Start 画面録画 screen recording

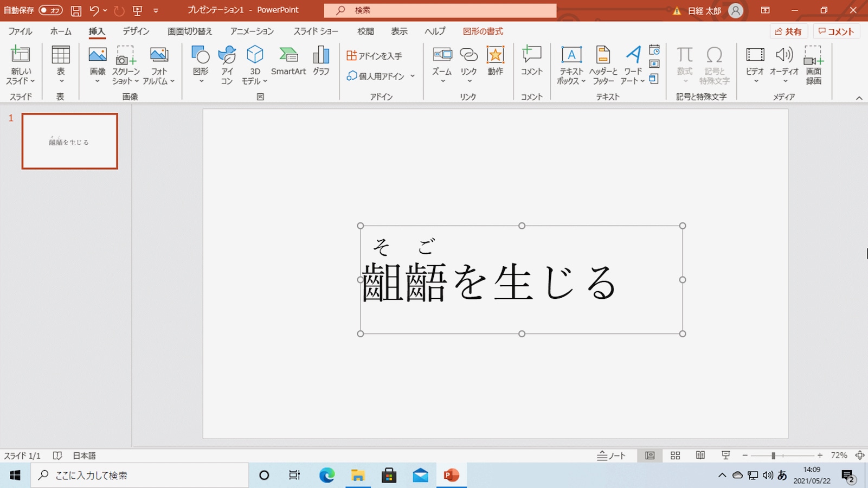point(814,65)
